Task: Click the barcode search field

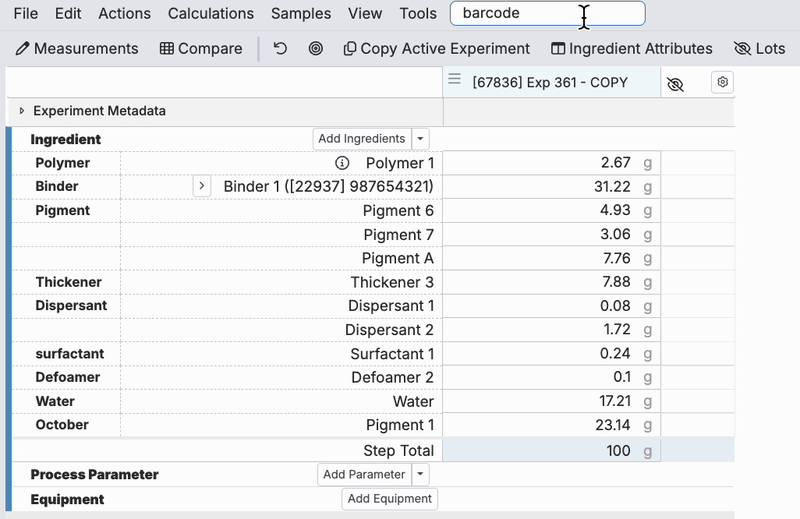Action: click(x=547, y=13)
